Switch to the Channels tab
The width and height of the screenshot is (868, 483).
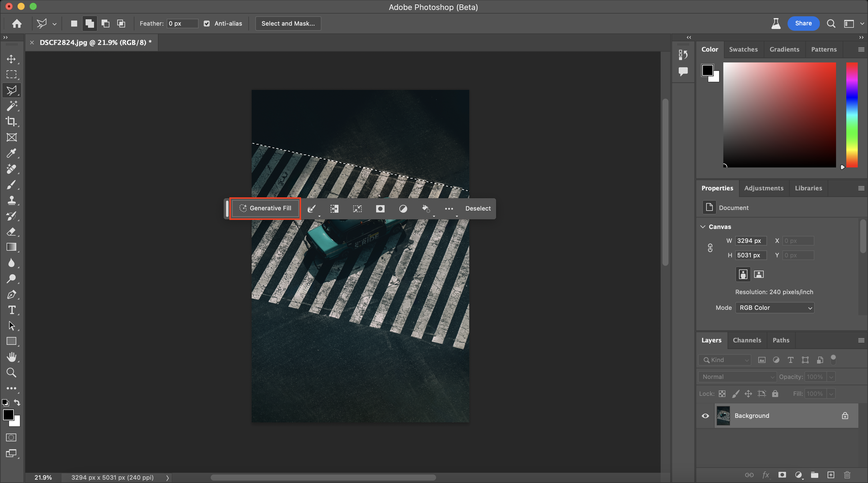pyautogui.click(x=747, y=340)
